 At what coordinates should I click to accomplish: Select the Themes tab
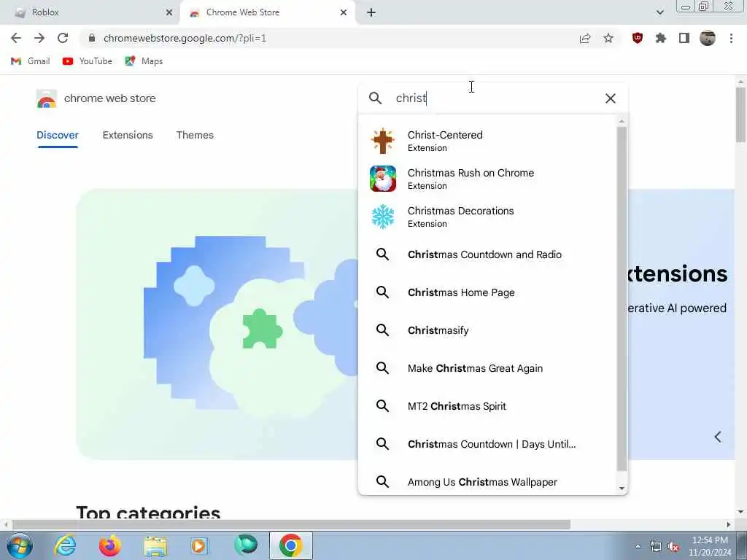click(x=195, y=135)
